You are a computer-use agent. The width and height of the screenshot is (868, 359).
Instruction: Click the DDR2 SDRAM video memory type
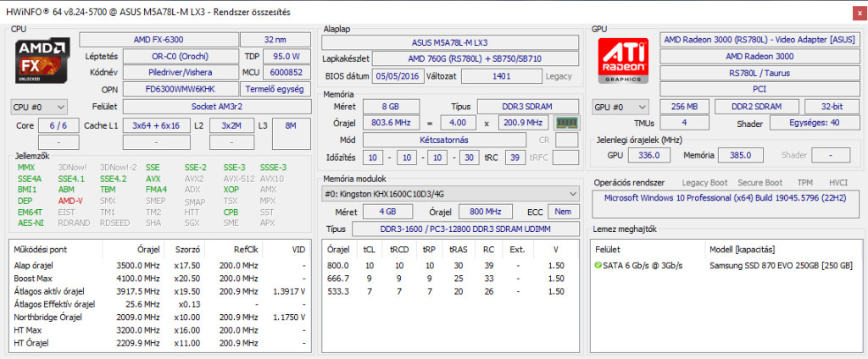[757, 107]
